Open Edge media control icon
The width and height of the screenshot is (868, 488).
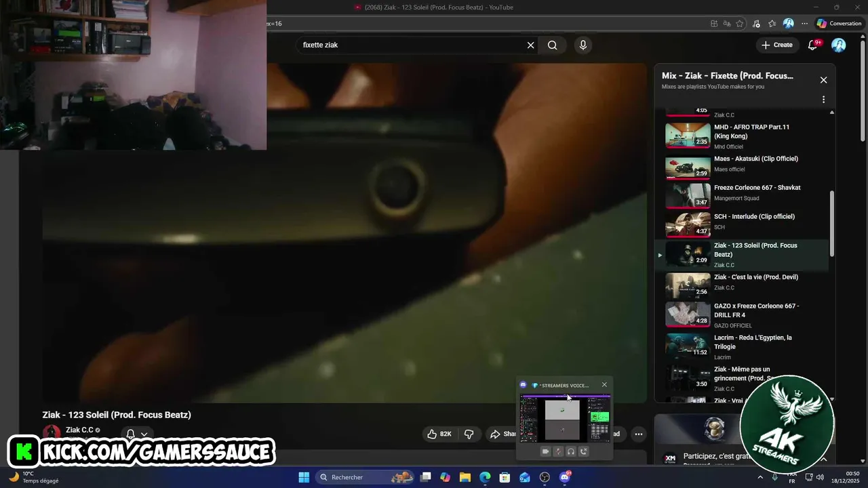pos(756,23)
